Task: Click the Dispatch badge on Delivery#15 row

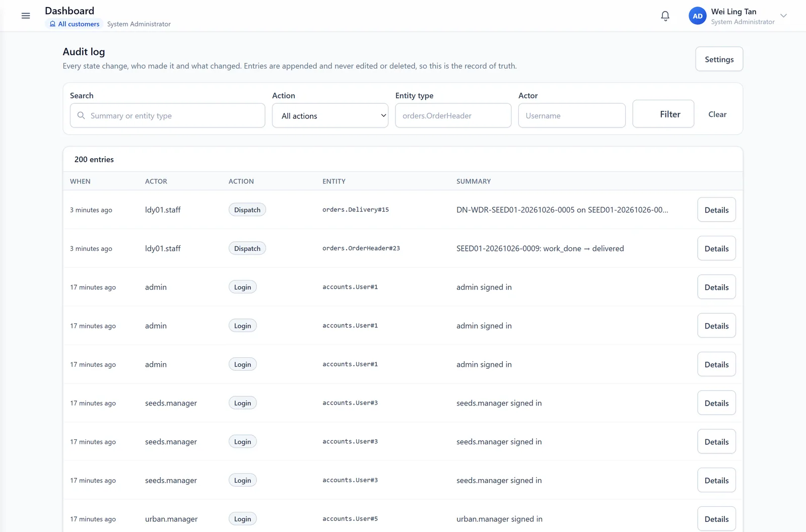Action: click(247, 210)
